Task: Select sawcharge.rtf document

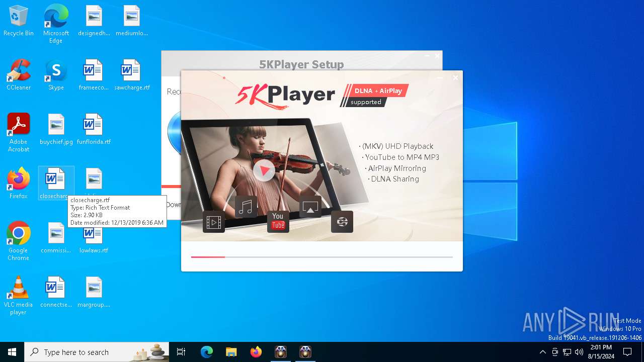Action: coord(132,75)
